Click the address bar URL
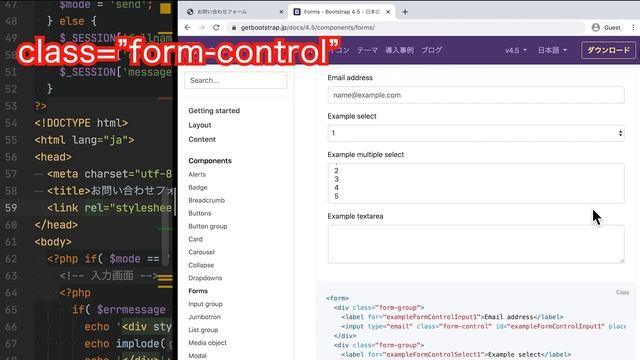 [x=308, y=27]
